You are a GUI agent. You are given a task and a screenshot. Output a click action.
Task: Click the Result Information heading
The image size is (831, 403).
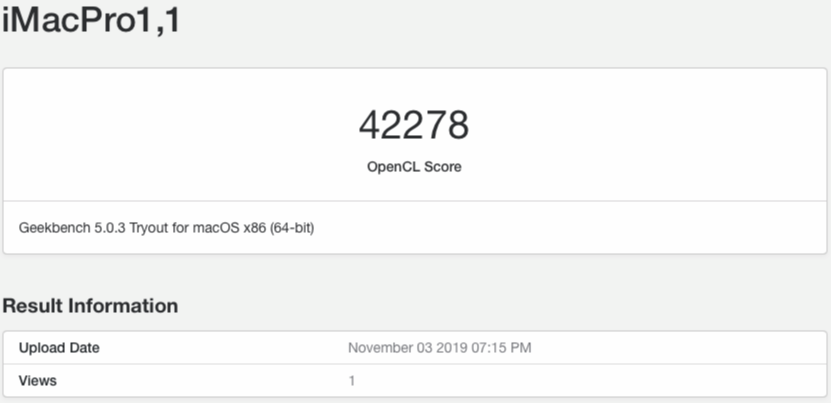pos(90,306)
